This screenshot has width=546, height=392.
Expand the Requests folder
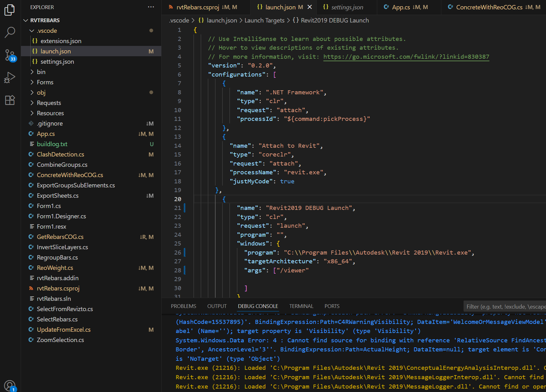pos(91,103)
